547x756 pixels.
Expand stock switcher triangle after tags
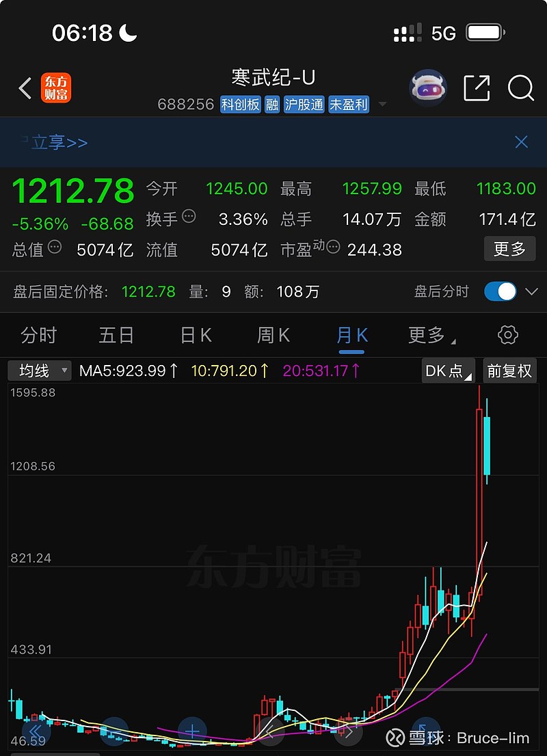point(382,104)
